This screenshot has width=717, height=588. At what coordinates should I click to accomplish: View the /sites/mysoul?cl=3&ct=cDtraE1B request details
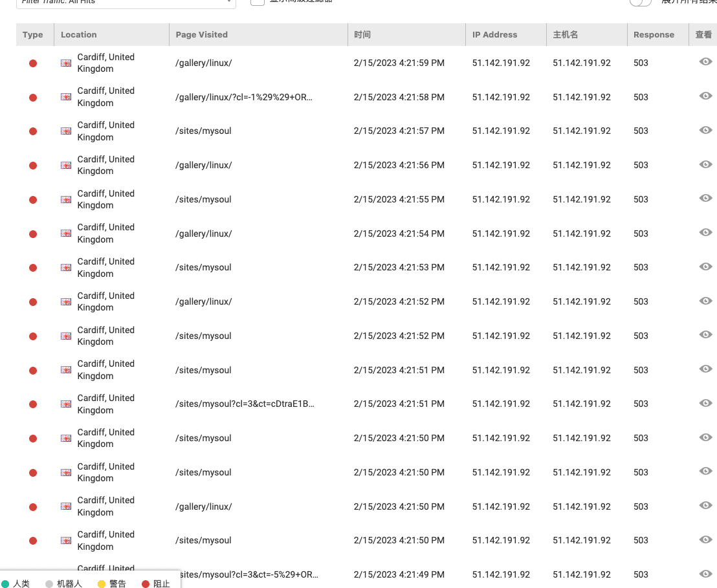[706, 403]
